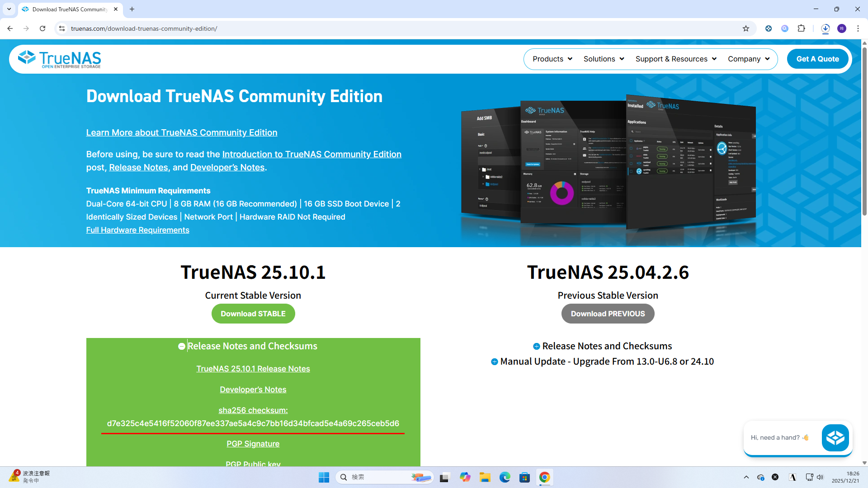Screen dimensions: 868x488
Task: Click the browser address bar
Action: coord(362,28)
